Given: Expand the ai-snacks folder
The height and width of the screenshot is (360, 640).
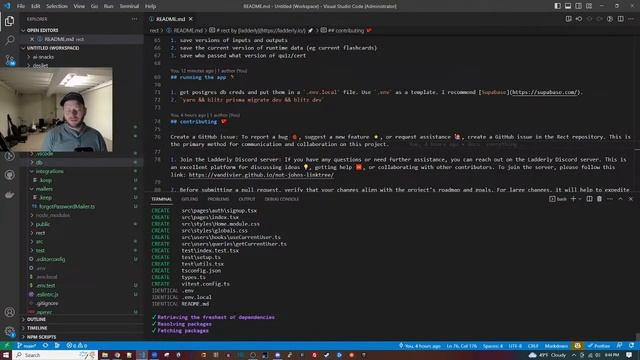Looking at the screenshot, I should (43, 57).
